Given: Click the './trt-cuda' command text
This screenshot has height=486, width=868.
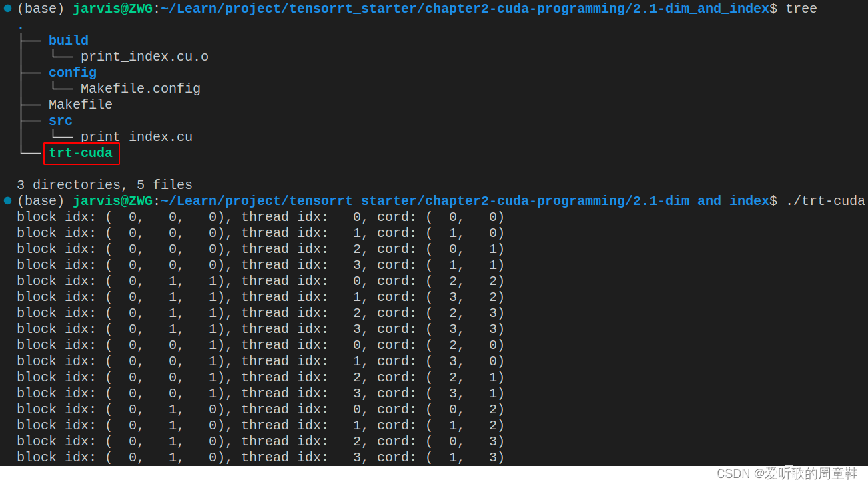Looking at the screenshot, I should pos(825,201).
